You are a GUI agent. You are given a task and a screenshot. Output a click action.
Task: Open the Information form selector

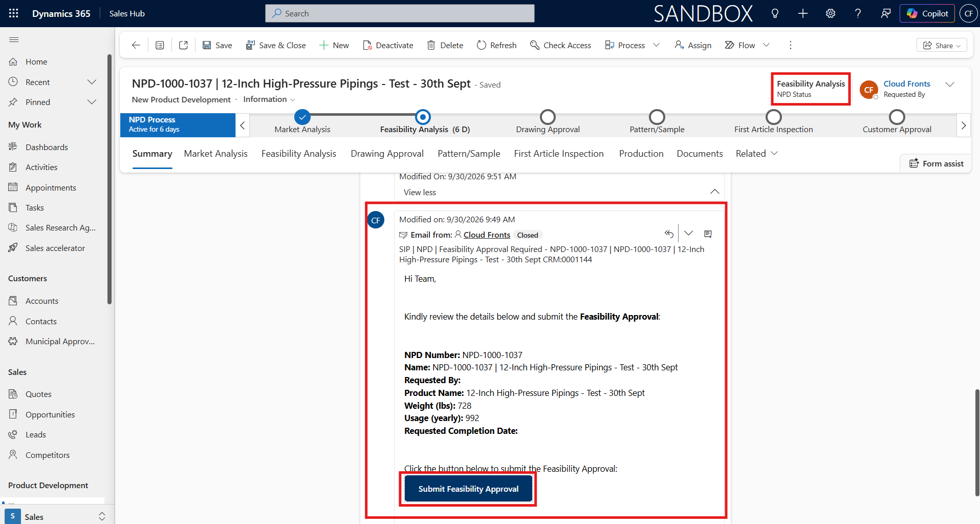point(269,99)
